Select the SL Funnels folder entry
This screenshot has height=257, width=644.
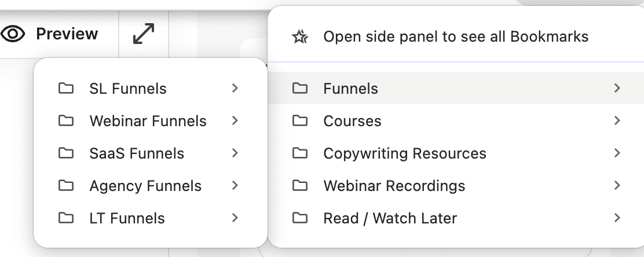click(128, 89)
